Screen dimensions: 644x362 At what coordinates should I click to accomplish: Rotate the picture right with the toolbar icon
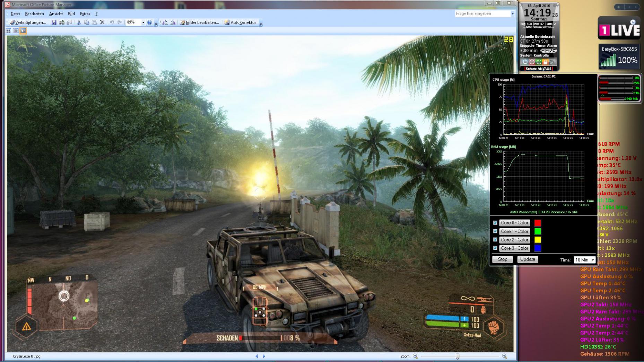173,23
